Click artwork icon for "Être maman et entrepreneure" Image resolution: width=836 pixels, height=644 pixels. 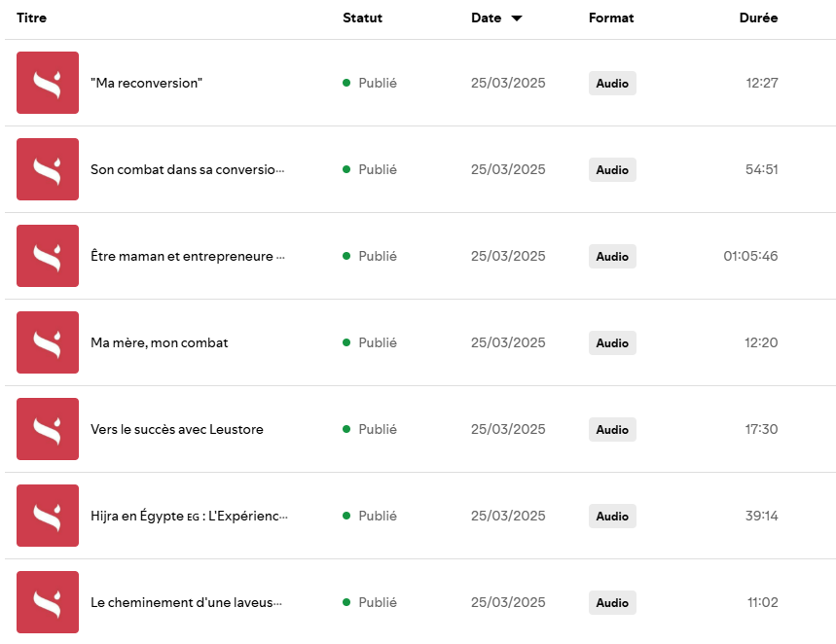[x=48, y=256]
